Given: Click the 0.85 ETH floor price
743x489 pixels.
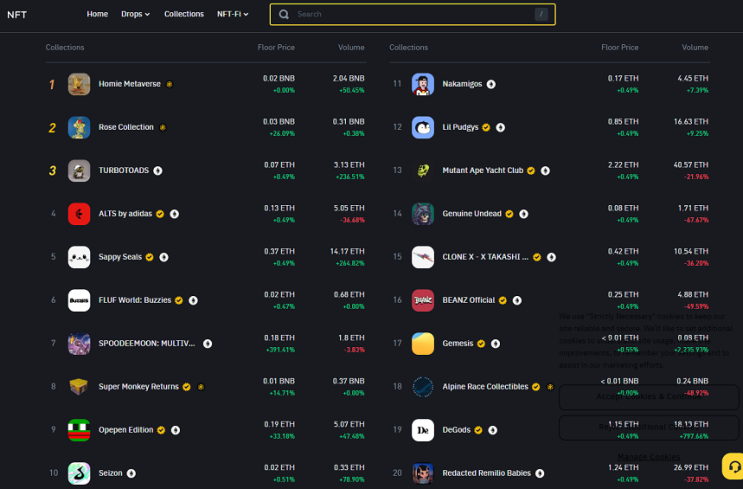Looking at the screenshot, I should pyautogui.click(x=623, y=122).
